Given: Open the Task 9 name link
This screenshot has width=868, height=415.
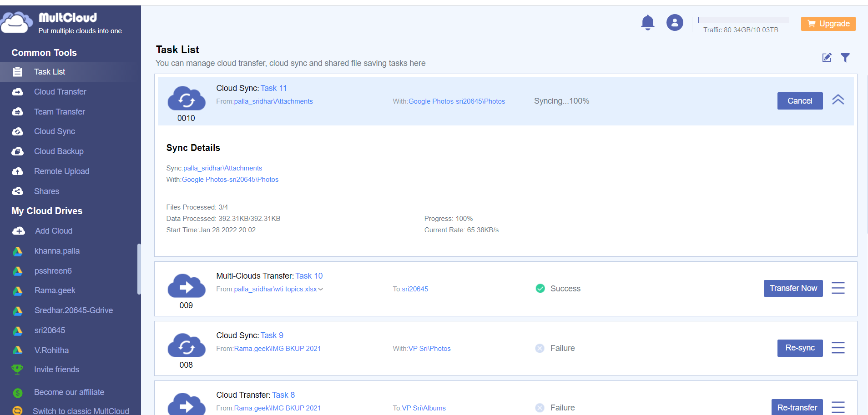Looking at the screenshot, I should [x=272, y=335].
